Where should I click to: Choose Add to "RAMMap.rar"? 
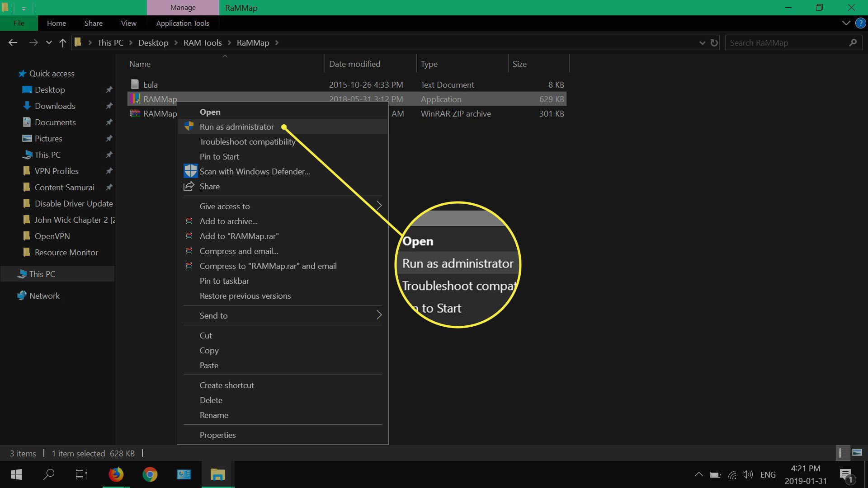pos(283,236)
